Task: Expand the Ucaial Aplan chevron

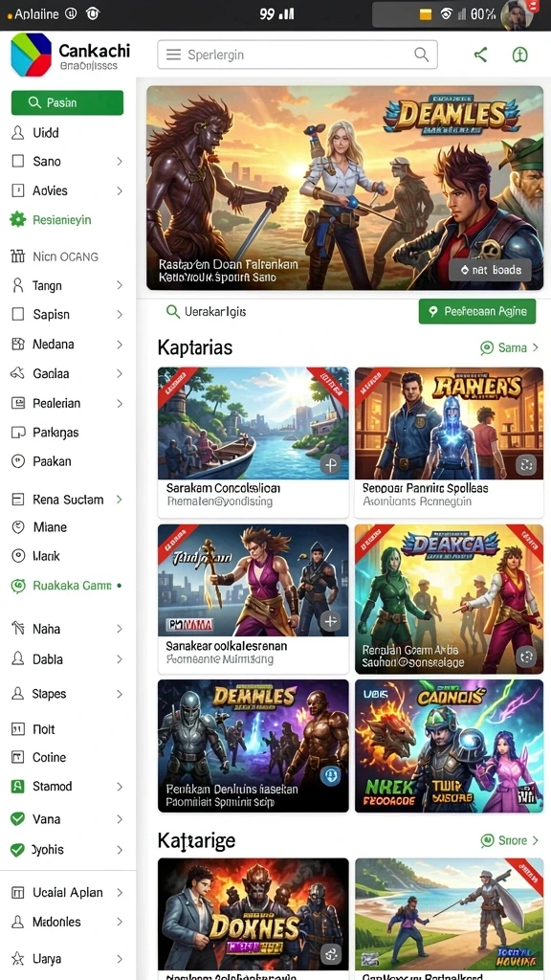Action: click(x=120, y=893)
